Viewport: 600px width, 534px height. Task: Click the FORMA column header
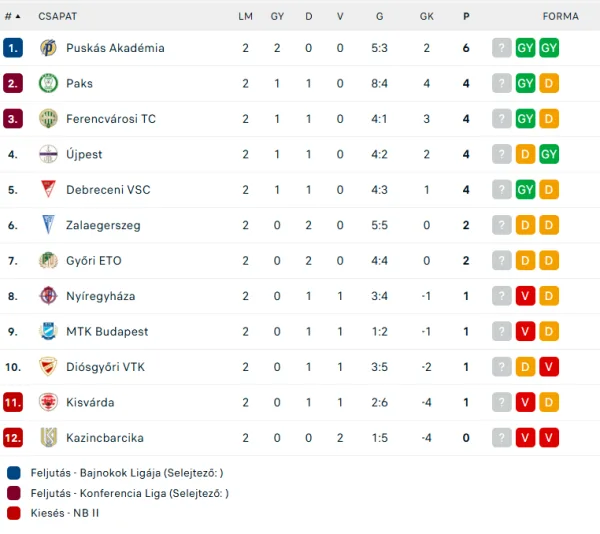560,16
